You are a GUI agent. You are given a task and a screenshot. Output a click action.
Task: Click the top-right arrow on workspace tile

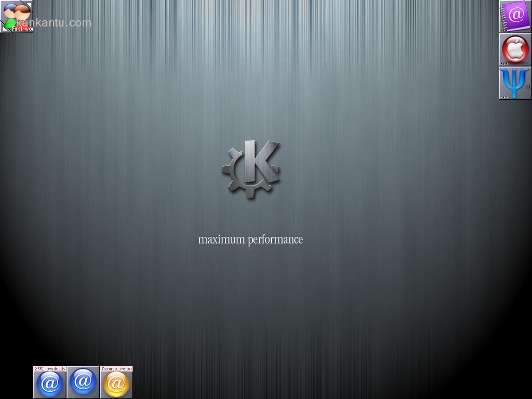tap(29, 5)
